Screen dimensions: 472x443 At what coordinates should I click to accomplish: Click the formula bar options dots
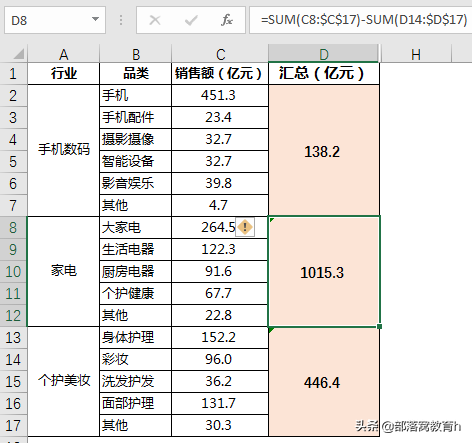(121, 20)
